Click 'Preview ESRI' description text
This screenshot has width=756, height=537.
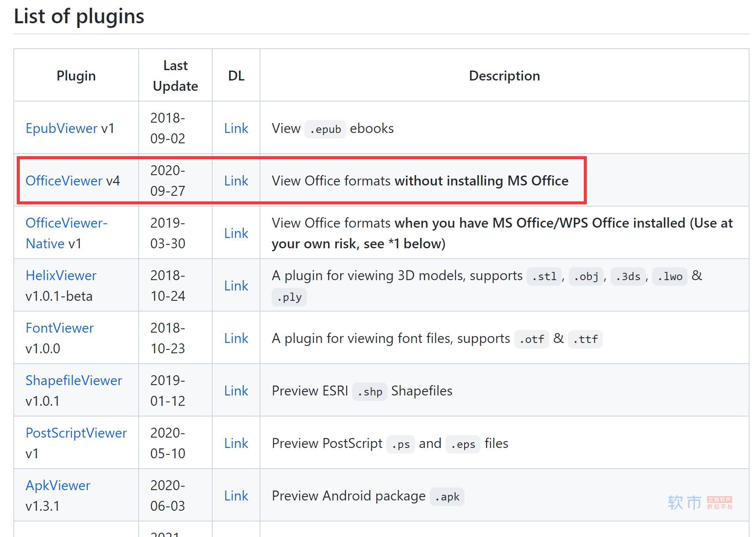pyautogui.click(x=310, y=391)
